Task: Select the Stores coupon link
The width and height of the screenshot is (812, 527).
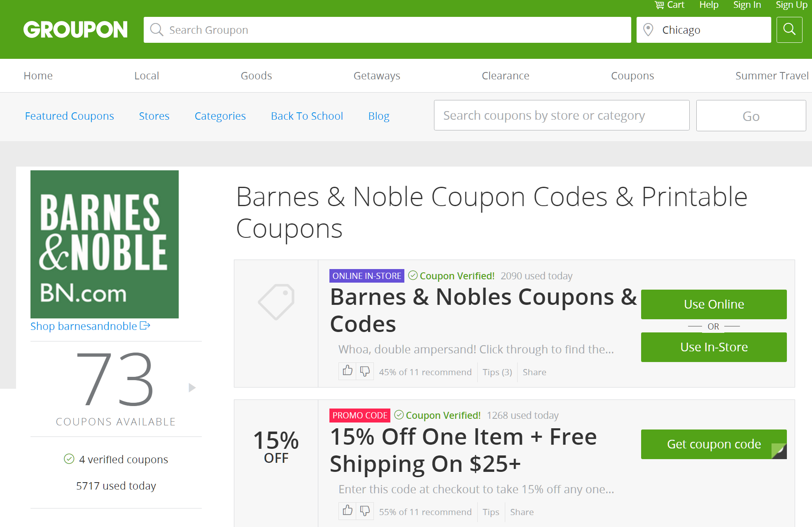Action: click(x=154, y=116)
